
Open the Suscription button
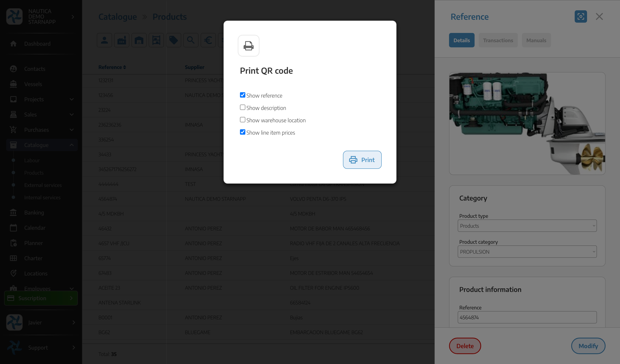pos(41,298)
